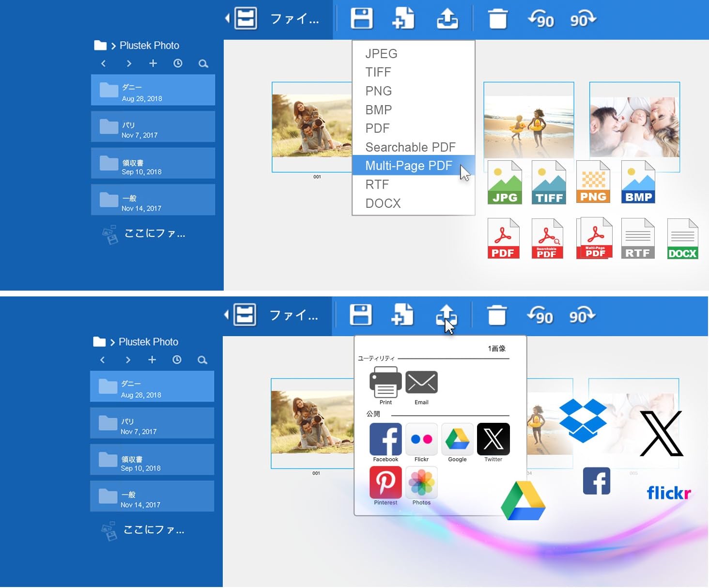Click the share/upload icon in the lower screenshot's toolbar
This screenshot has width=709, height=588.
[x=446, y=315]
